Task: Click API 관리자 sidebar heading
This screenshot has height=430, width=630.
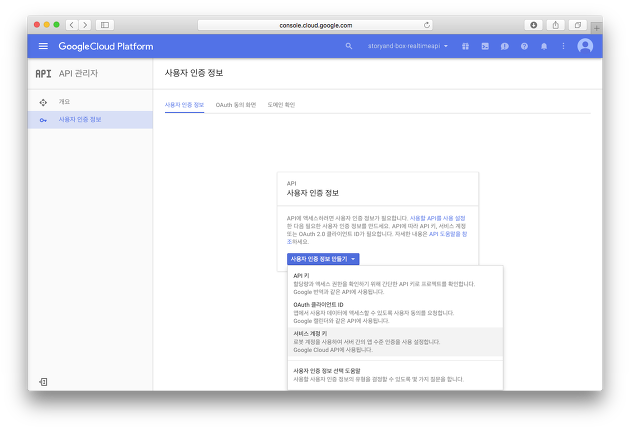Action: (x=78, y=74)
